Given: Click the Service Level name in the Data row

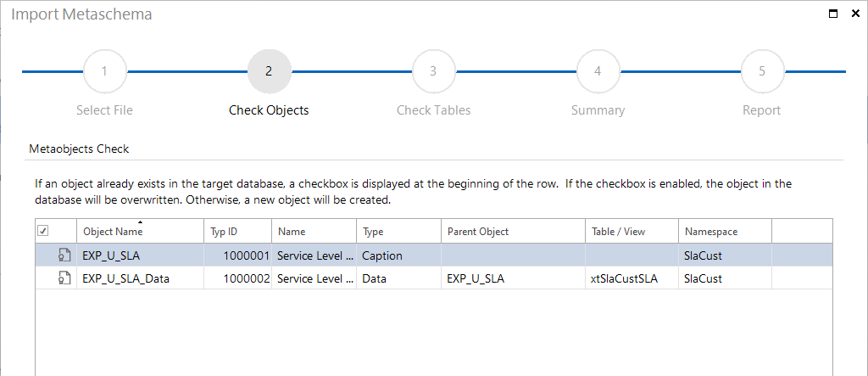Looking at the screenshot, I should tap(314, 279).
